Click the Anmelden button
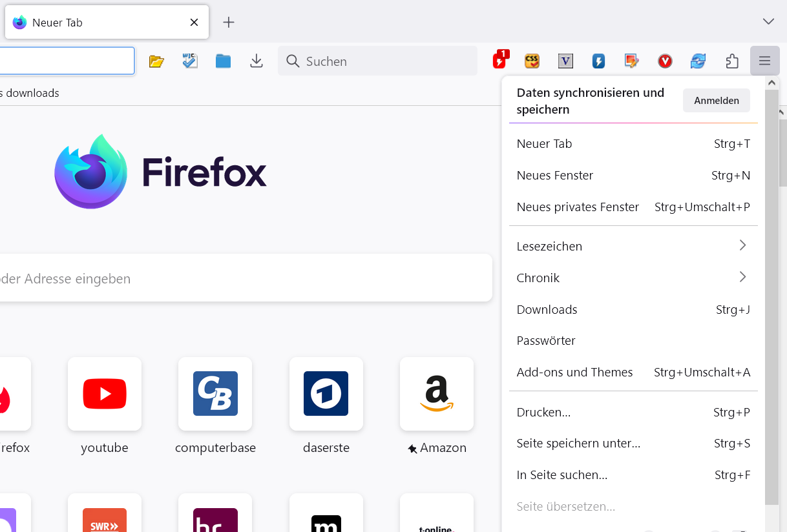The width and height of the screenshot is (787, 532). point(716,101)
